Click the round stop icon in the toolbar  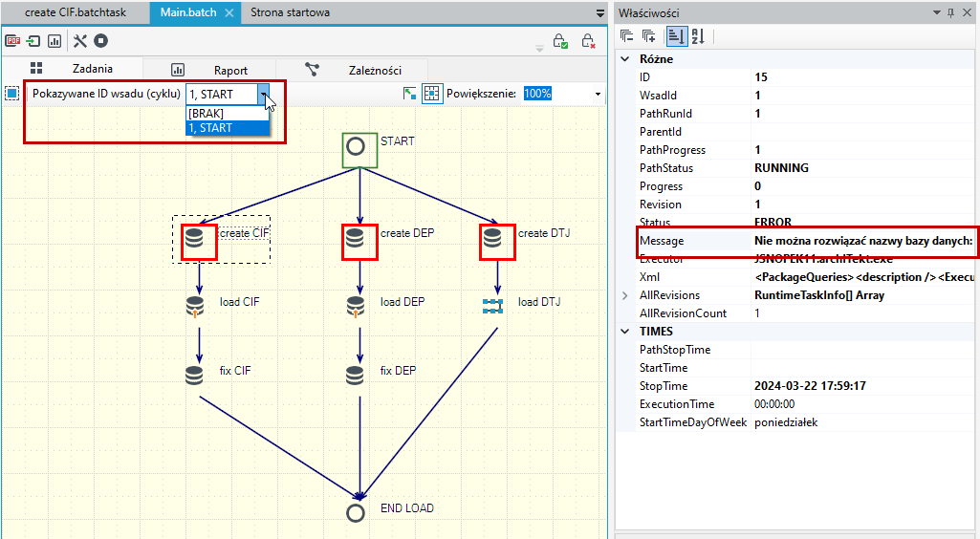(100, 41)
